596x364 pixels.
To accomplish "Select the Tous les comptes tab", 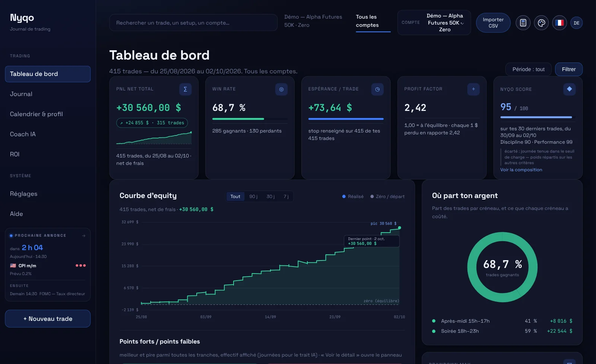I will click(x=373, y=21).
